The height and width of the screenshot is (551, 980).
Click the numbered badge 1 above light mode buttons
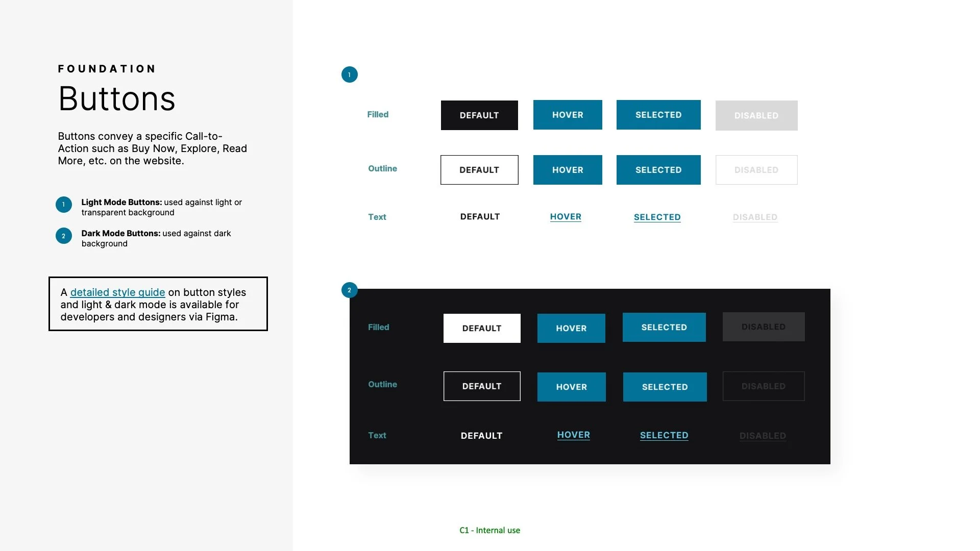pos(349,74)
